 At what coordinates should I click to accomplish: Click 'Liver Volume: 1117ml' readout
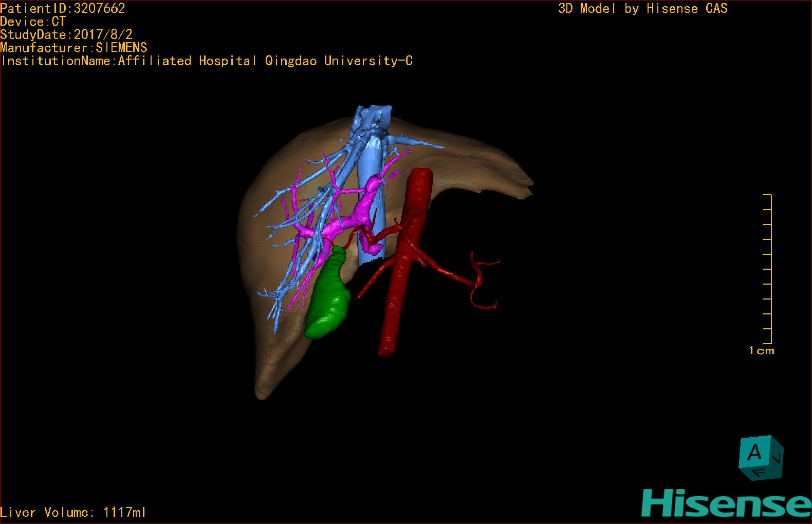click(73, 512)
